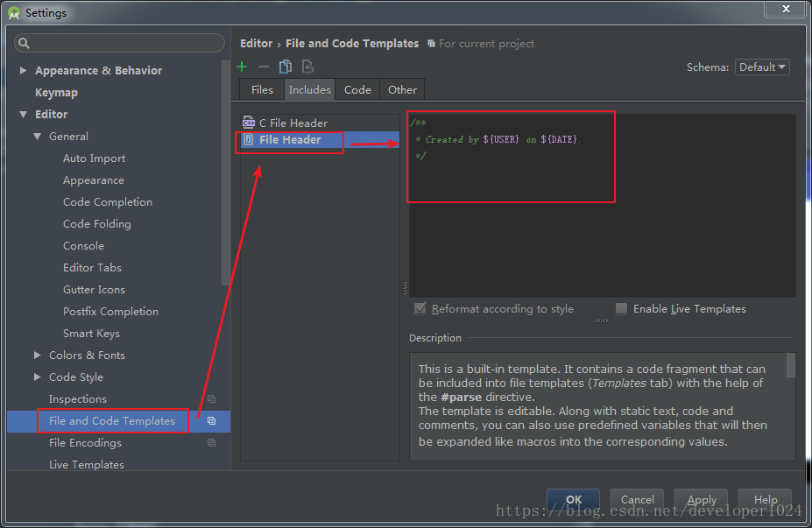Viewport: 812px width, 528px height.
Task: Open Editor Tabs settings
Action: (x=92, y=268)
